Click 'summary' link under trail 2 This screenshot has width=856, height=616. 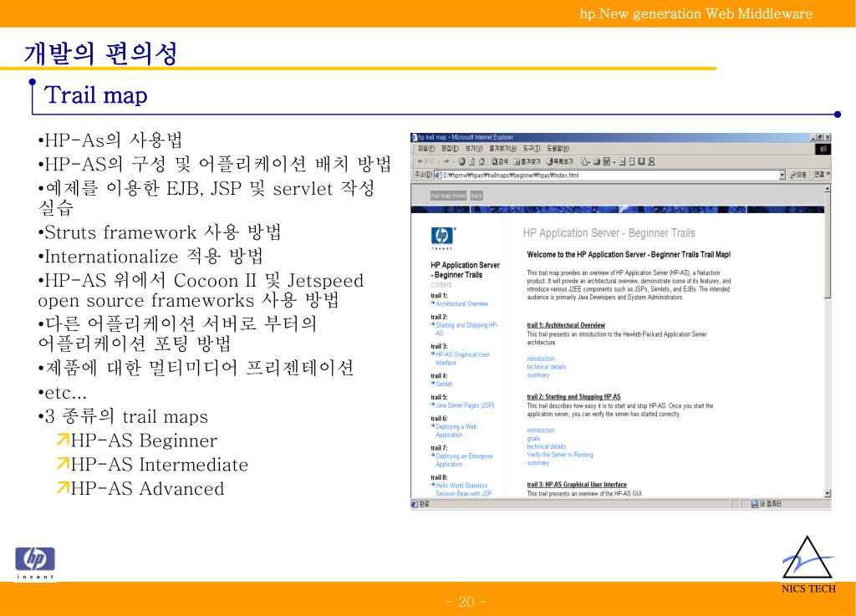(x=538, y=463)
